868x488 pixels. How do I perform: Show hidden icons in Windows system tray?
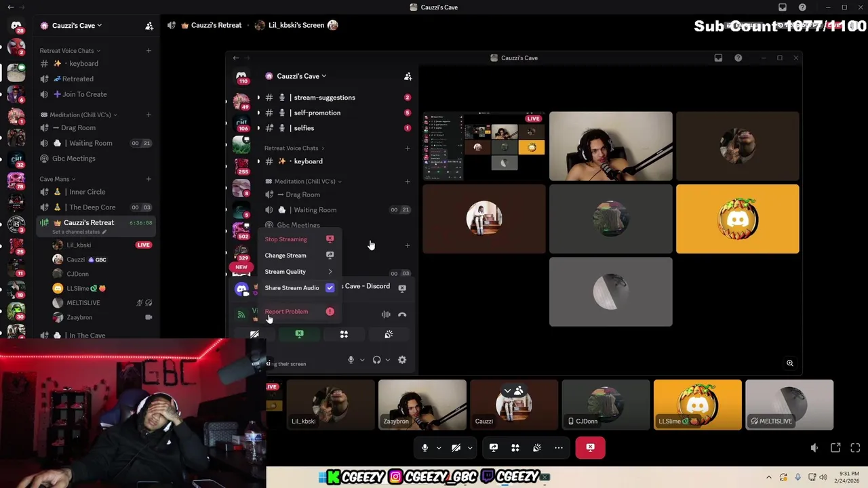pos(768,477)
